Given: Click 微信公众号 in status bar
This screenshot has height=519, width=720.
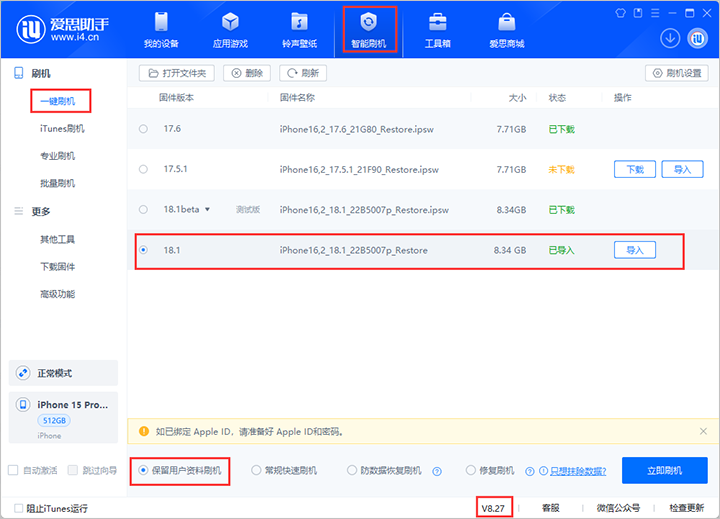Looking at the screenshot, I should 619,508.
